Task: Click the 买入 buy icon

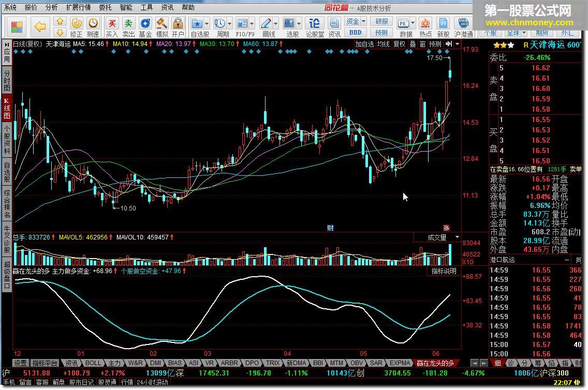Action: coord(112,27)
